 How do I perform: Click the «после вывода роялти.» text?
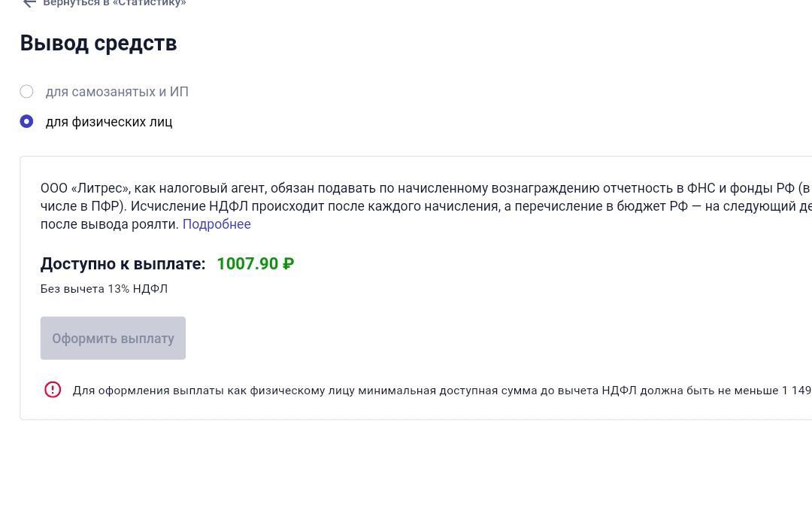110,224
